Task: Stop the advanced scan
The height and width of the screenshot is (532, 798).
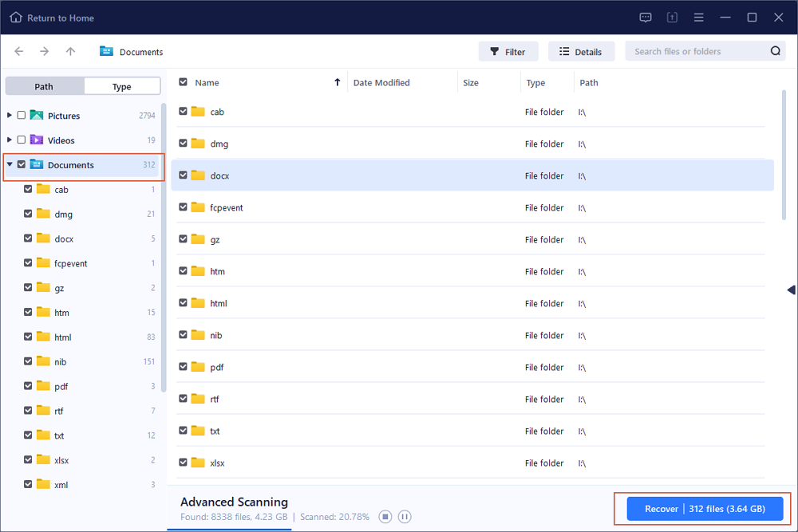Action: 385,517
